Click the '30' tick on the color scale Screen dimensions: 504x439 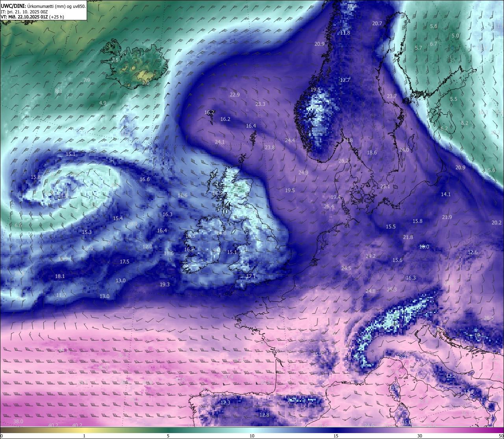[420, 436]
